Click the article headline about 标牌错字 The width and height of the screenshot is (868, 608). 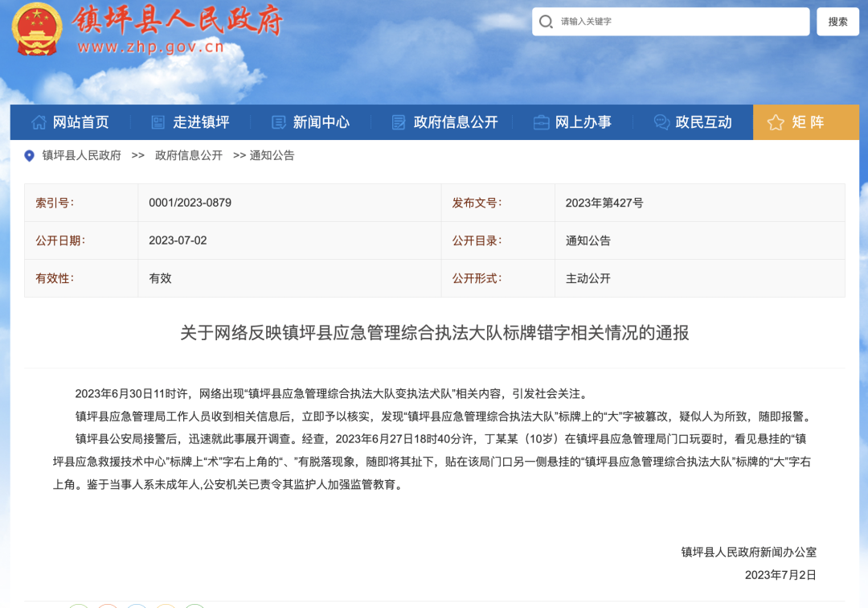pyautogui.click(x=434, y=333)
